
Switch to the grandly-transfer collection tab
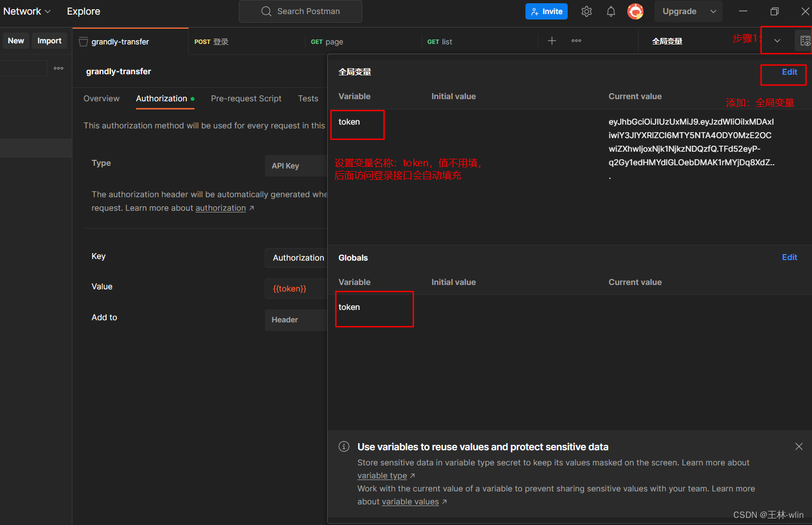[x=130, y=42]
